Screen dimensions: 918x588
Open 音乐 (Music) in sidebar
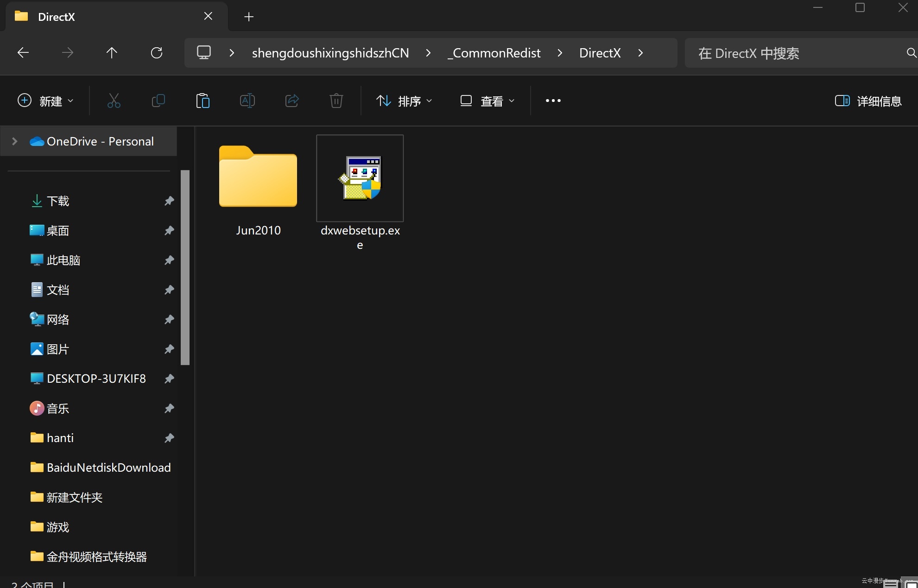click(57, 408)
